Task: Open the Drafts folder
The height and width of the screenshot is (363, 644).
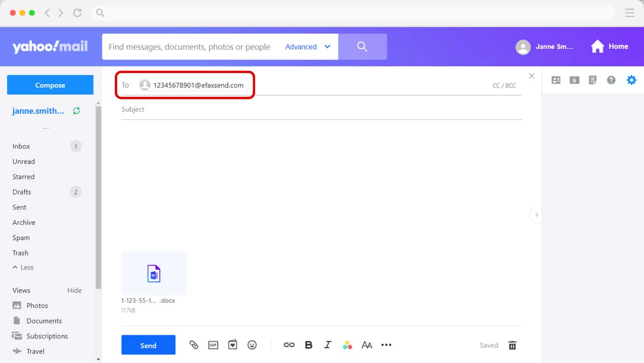Action: coord(21,192)
